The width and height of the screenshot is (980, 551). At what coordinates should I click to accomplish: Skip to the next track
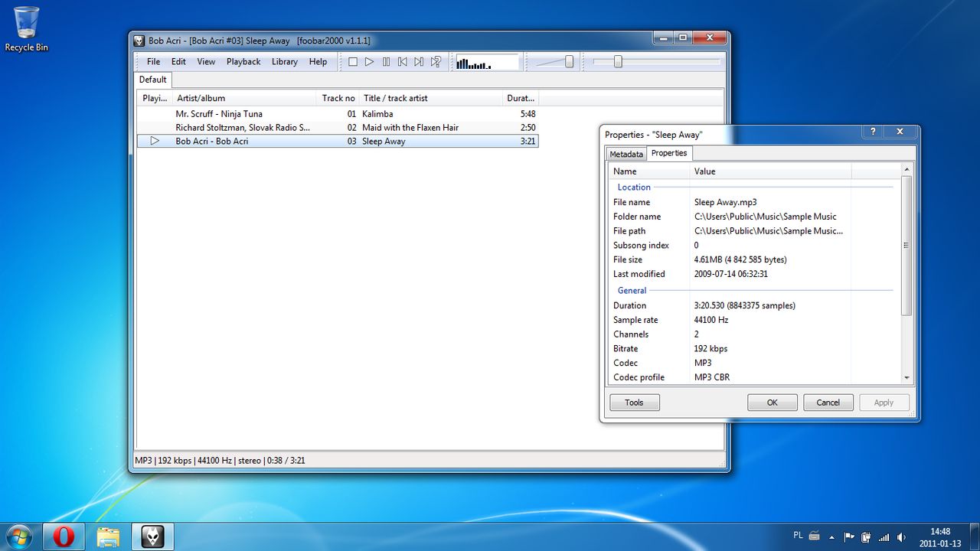pos(419,62)
